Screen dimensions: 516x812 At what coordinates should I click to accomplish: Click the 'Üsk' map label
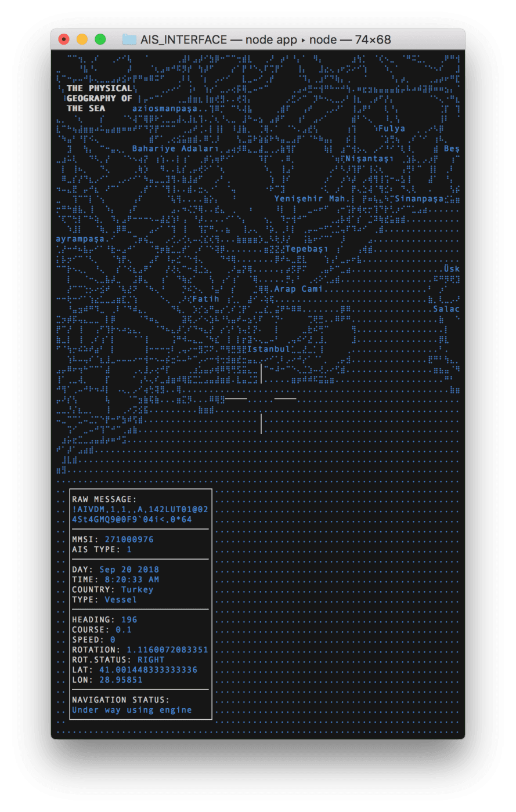(452, 269)
